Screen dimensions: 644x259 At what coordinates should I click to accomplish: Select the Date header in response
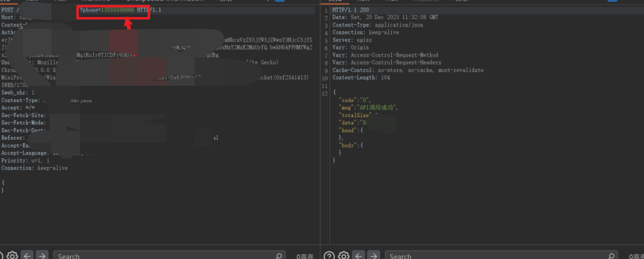pyautogui.click(x=385, y=18)
